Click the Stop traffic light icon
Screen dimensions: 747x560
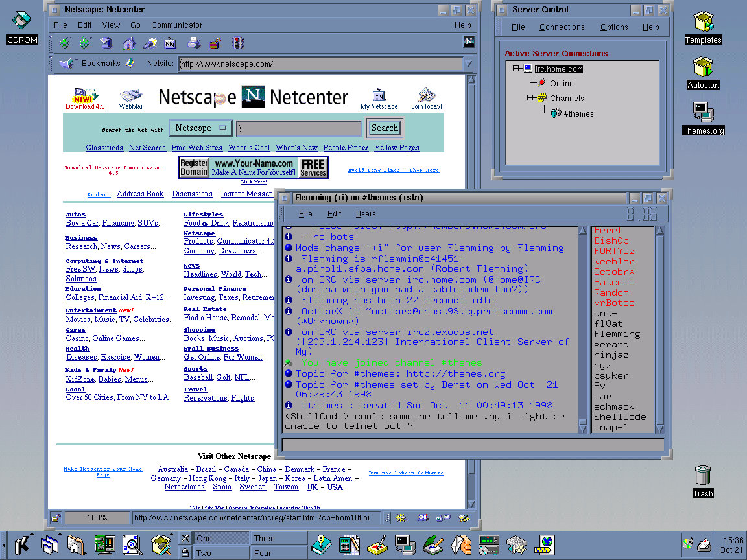(238, 43)
